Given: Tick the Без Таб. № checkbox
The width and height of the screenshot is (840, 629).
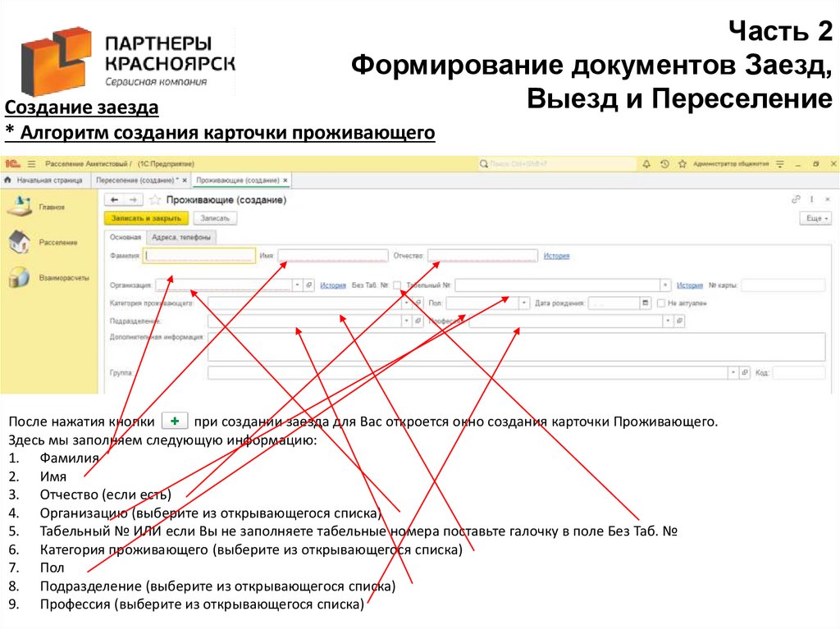Looking at the screenshot, I should tap(397, 285).
